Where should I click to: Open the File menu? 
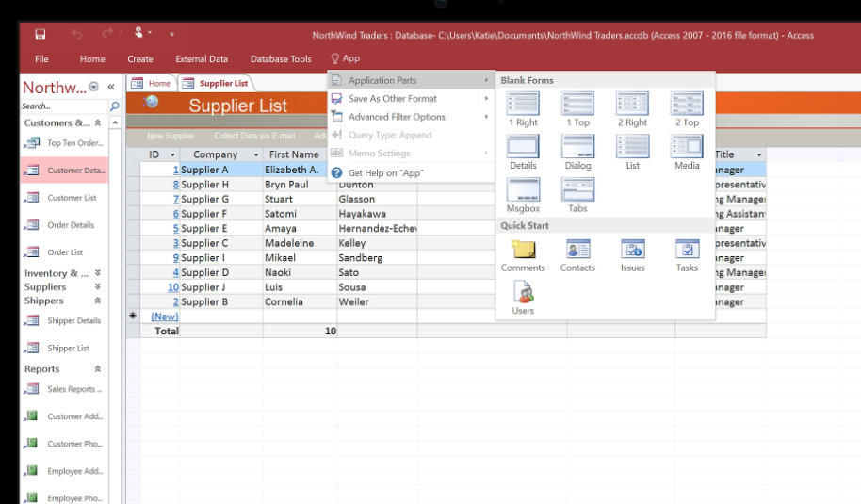41,58
